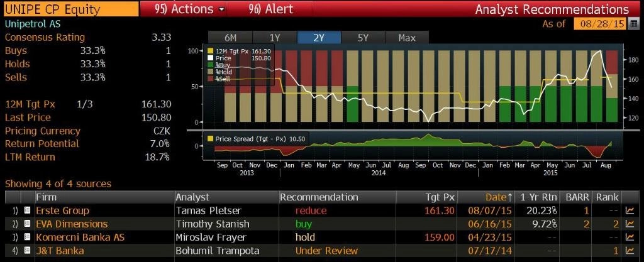
Task: Click the 20.23% one-year return value
Action: coord(541,210)
